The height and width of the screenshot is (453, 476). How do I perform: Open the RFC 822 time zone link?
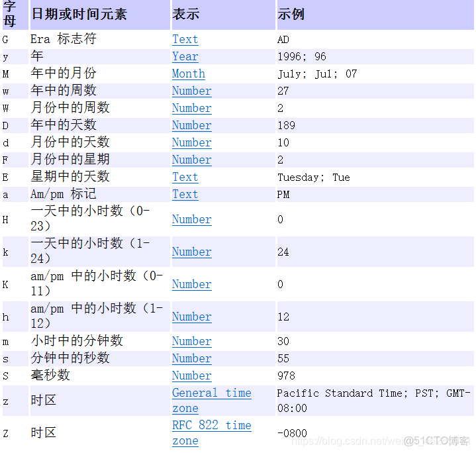[x=212, y=433]
